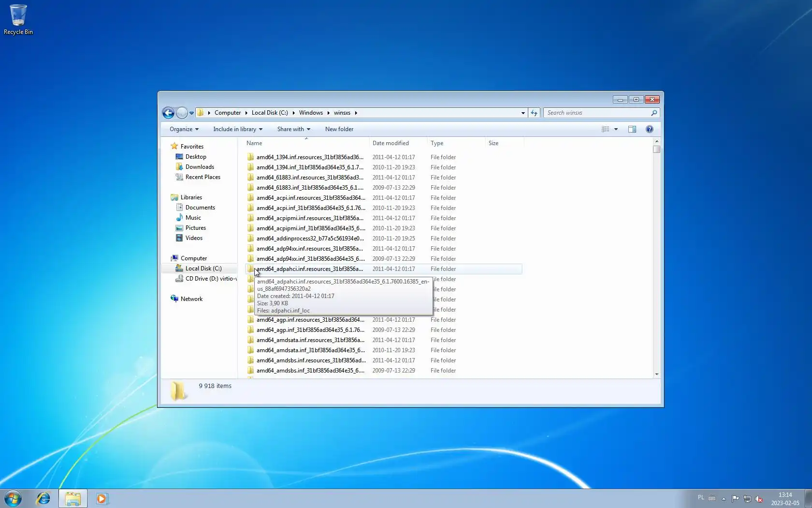Screen dimensions: 812x508
Task: Launch Internet Explorer from the taskbar
Action: coord(43,498)
